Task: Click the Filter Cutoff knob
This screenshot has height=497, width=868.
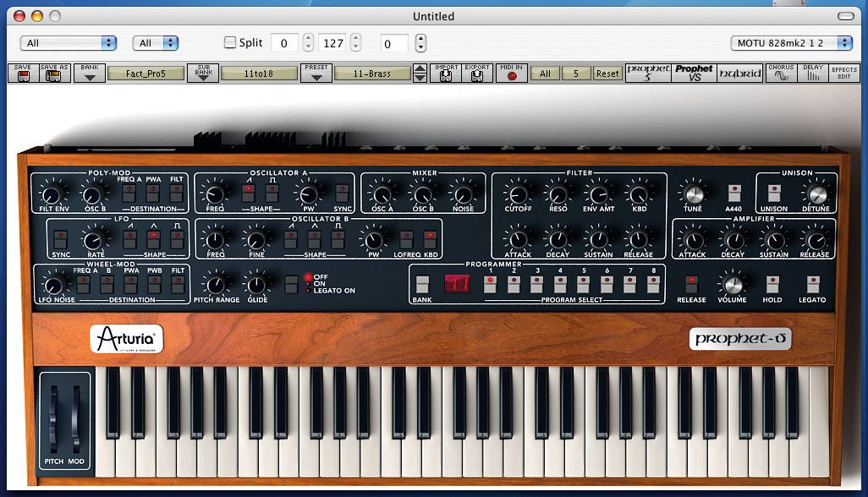Action: [x=518, y=194]
